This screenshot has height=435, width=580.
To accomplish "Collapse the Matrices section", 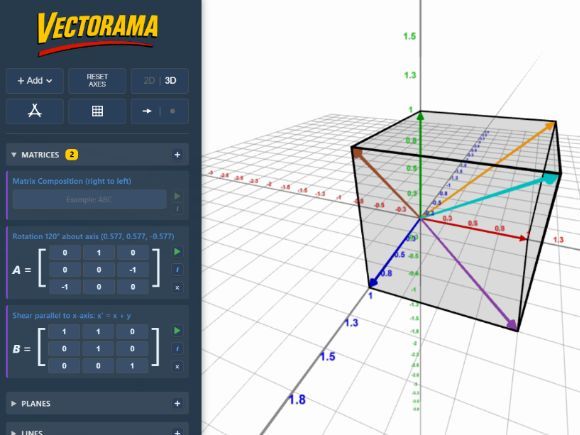I will (x=14, y=155).
